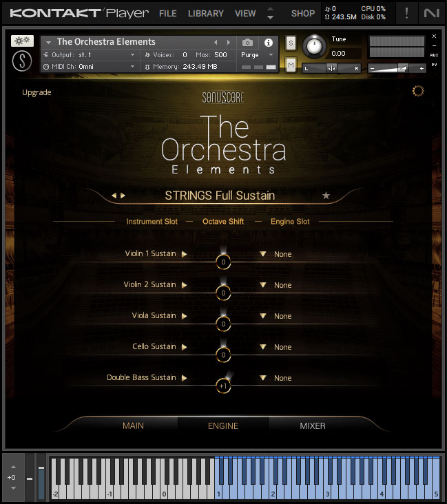The width and height of the screenshot is (447, 504).
Task: Go to previous preset arrow
Action: tap(114, 196)
